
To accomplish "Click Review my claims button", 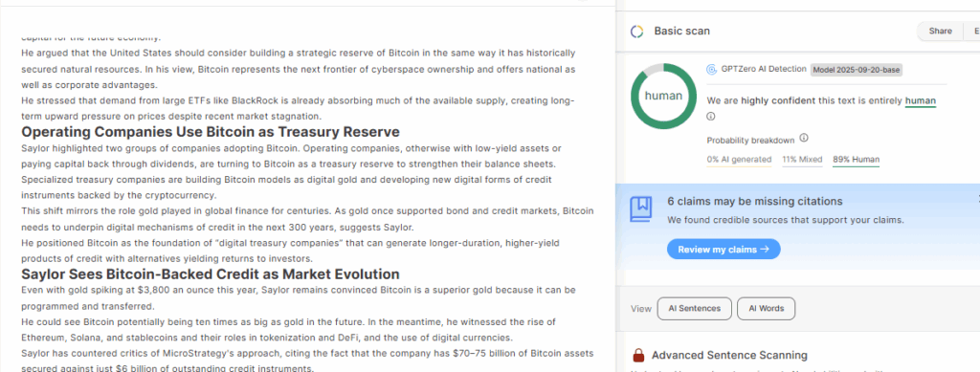I will pyautogui.click(x=724, y=249).
